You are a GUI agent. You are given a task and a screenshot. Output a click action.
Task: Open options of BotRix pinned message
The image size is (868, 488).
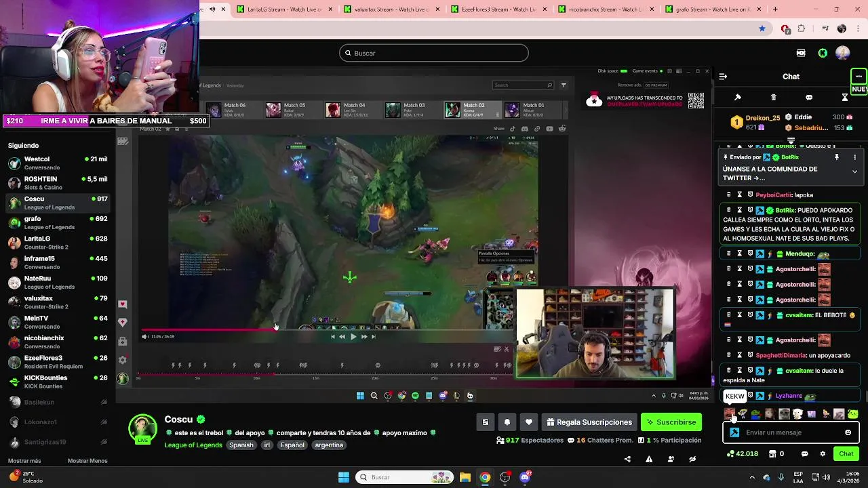854,157
